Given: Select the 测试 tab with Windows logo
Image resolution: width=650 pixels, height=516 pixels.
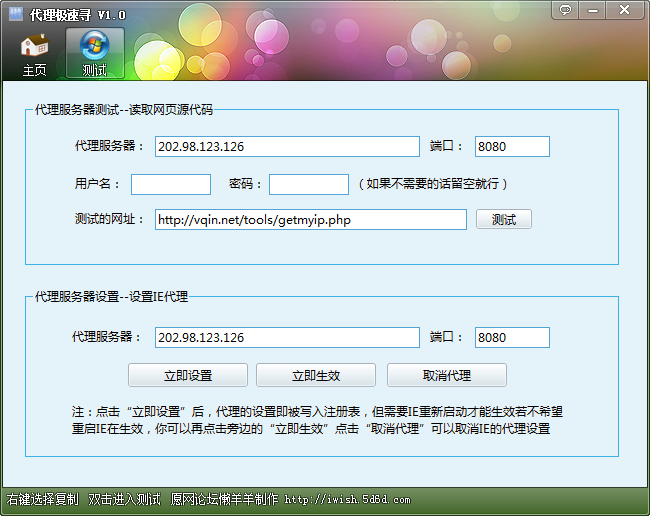Looking at the screenshot, I should 95,55.
